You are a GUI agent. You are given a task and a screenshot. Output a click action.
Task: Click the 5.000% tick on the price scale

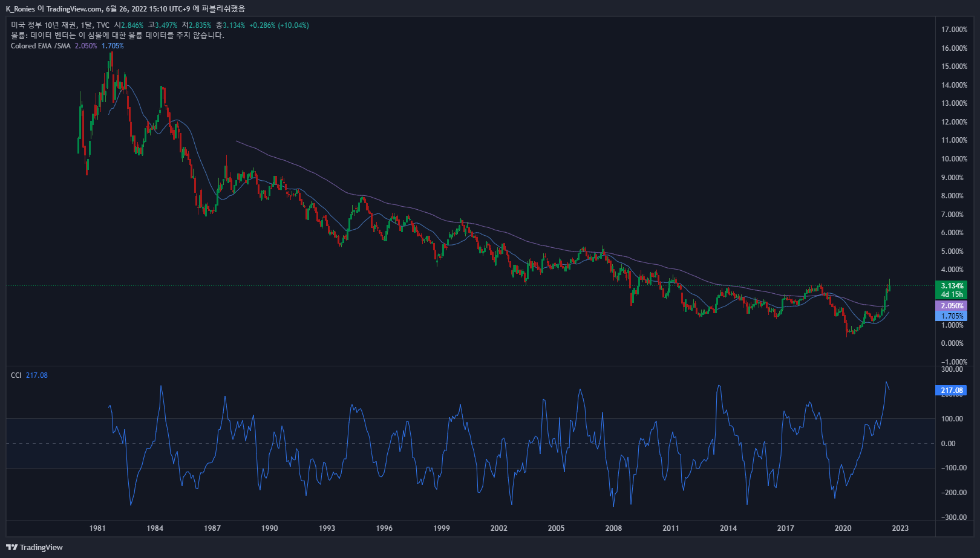(952, 251)
